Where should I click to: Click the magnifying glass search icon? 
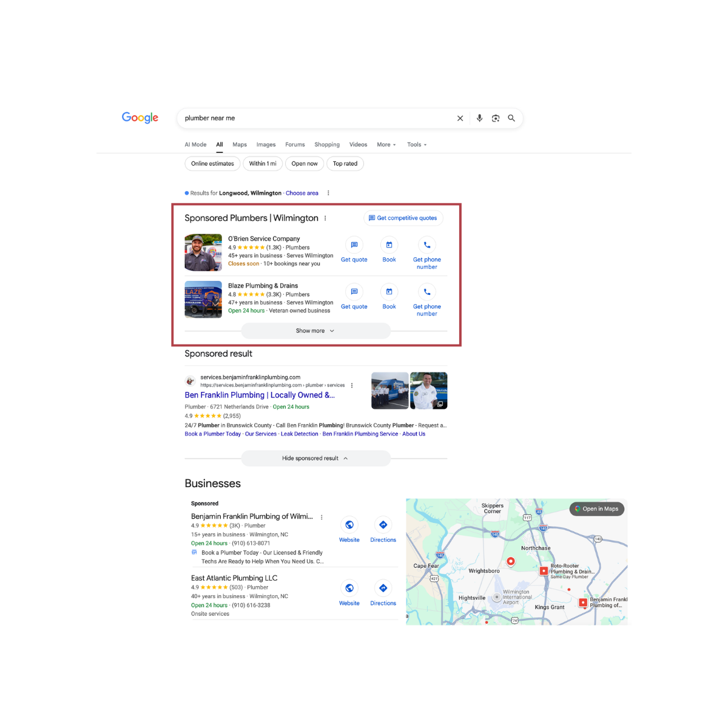click(511, 118)
